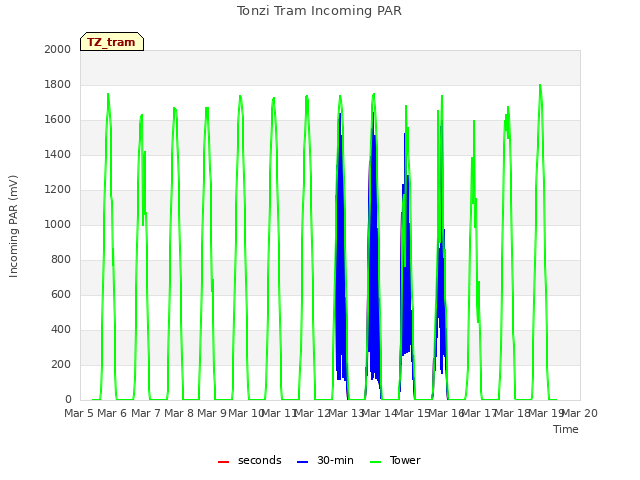Click the 1800 y-axis tick label
Image resolution: width=640 pixels, height=480 pixels.
coord(58,84)
